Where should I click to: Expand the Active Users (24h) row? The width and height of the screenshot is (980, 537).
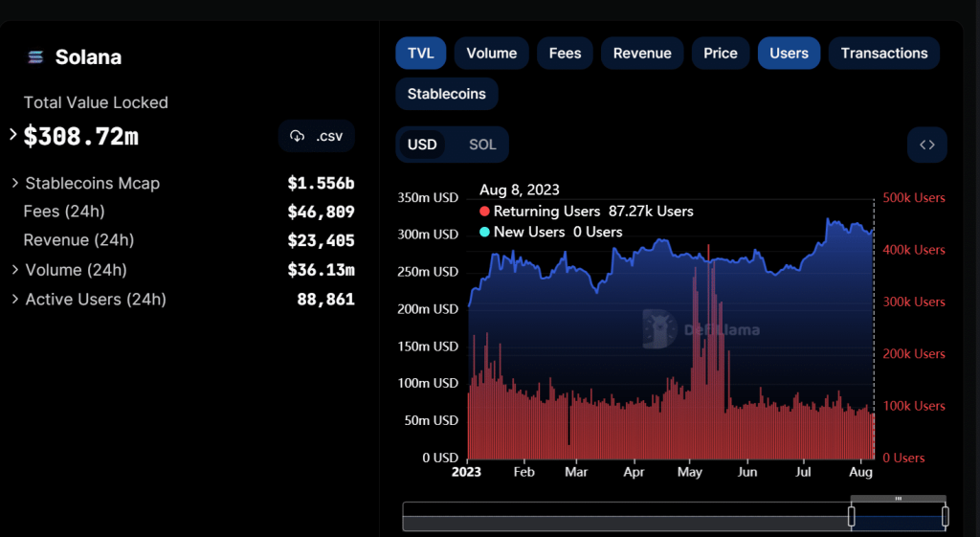coord(15,300)
